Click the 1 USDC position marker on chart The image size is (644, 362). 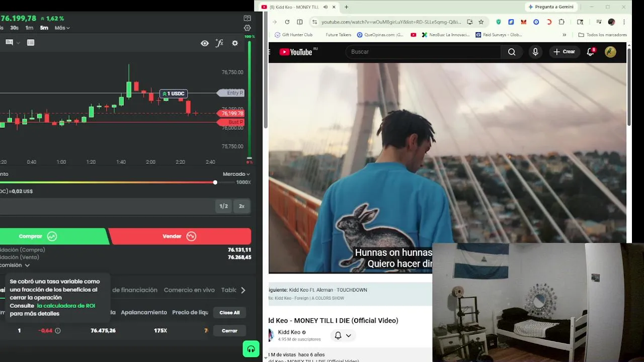click(x=174, y=94)
